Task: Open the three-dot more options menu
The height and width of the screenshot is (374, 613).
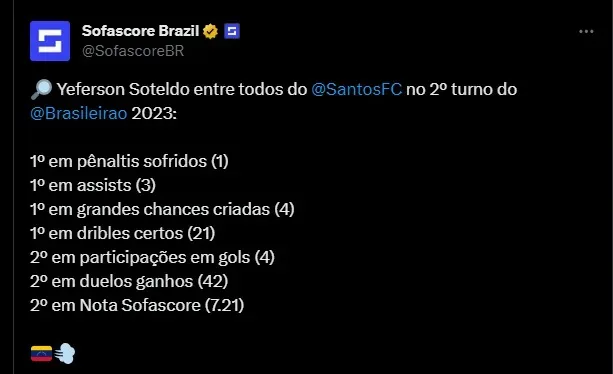Action: [586, 32]
